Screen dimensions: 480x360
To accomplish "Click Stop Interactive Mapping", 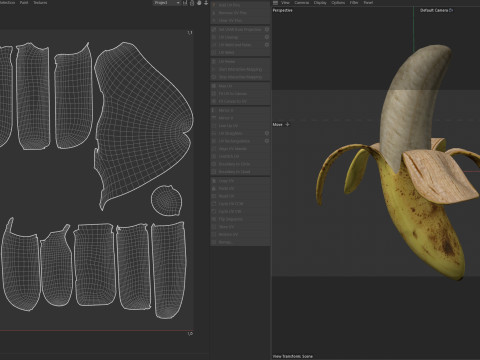I will pyautogui.click(x=240, y=77).
